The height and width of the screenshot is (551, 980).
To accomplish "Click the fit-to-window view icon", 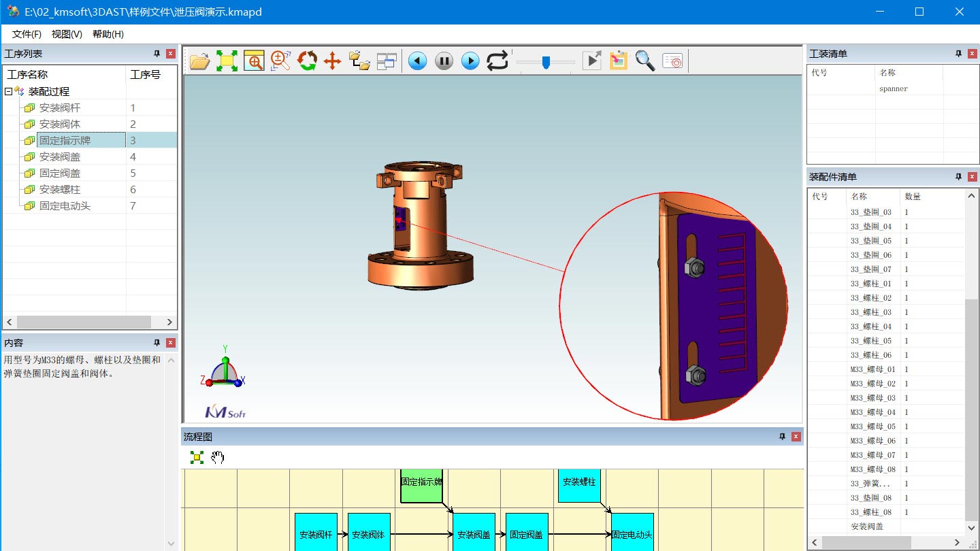I will point(227,61).
